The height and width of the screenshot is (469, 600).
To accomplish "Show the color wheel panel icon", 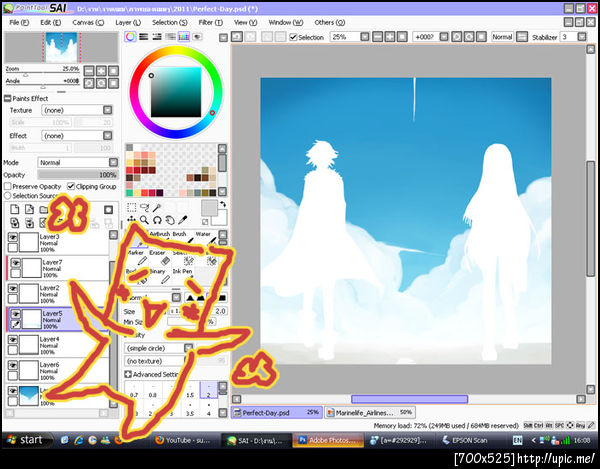I will tap(130, 37).
